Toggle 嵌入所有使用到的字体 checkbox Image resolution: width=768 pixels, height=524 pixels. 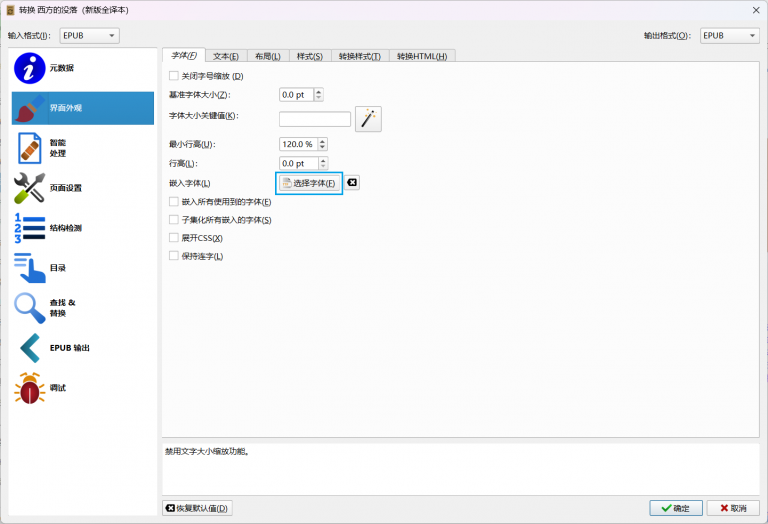174,202
